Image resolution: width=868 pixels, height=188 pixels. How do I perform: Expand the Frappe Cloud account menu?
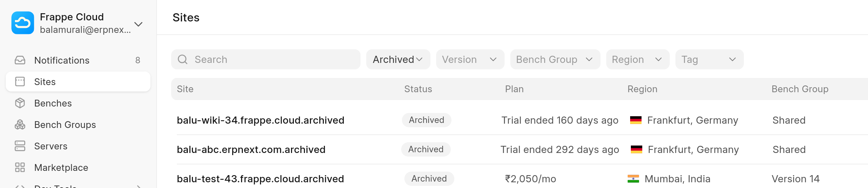(138, 24)
